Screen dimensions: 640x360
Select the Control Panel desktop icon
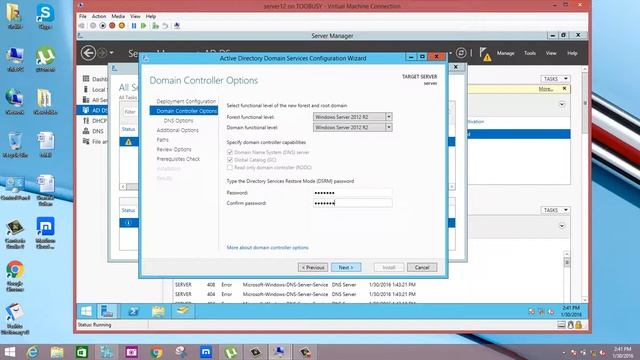pyautogui.click(x=15, y=188)
